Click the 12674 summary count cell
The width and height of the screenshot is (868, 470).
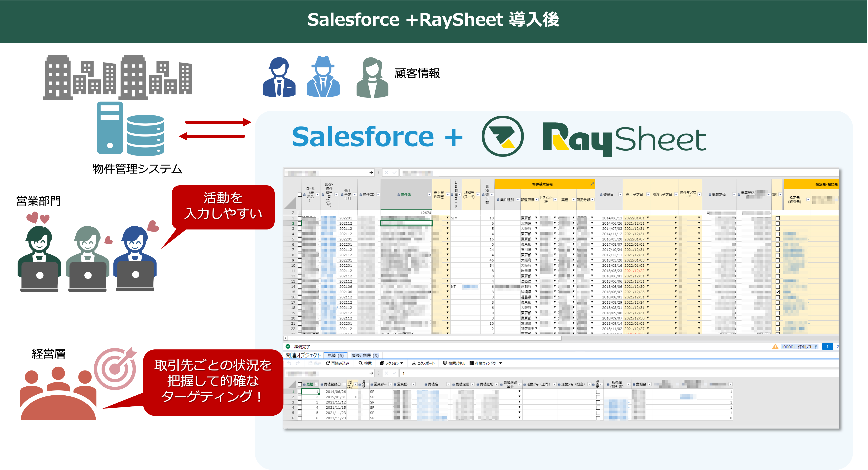click(x=406, y=213)
